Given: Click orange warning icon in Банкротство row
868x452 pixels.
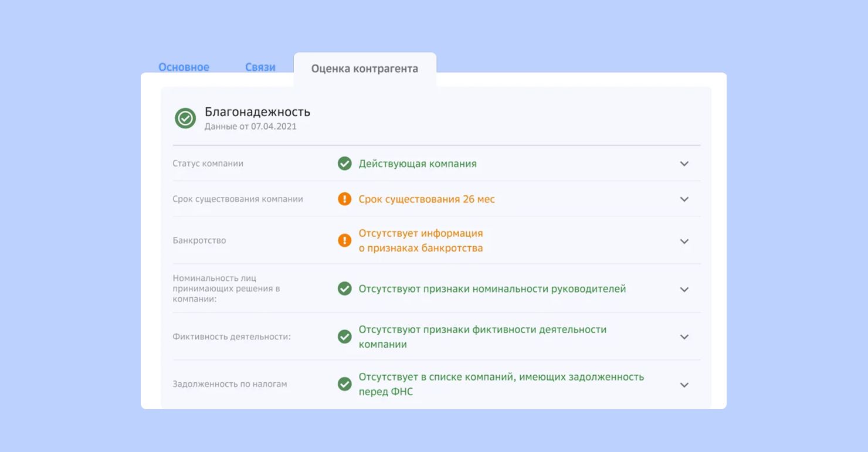Looking at the screenshot, I should tap(345, 240).
